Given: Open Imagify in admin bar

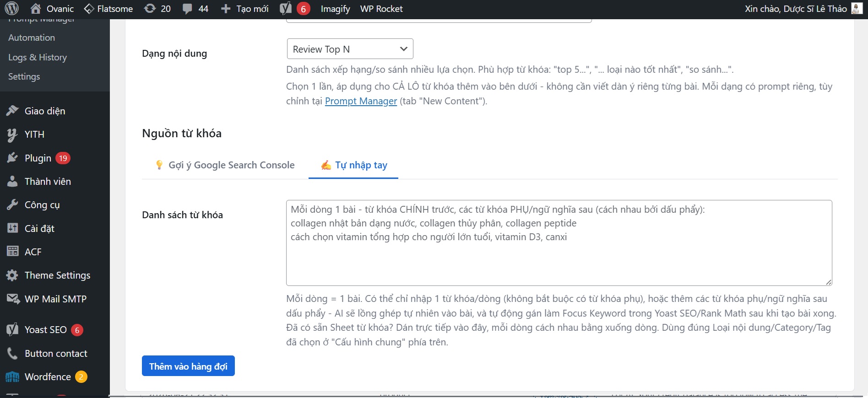Looking at the screenshot, I should pyautogui.click(x=335, y=9).
